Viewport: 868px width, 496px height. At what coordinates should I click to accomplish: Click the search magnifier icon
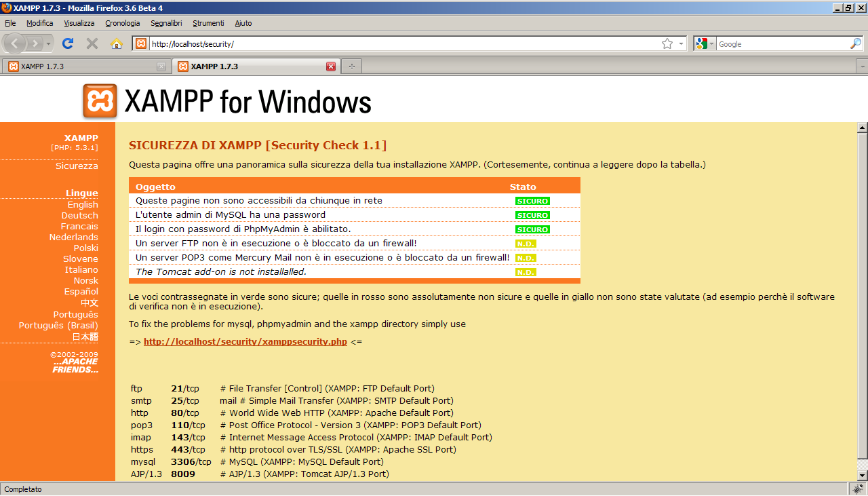(x=856, y=43)
